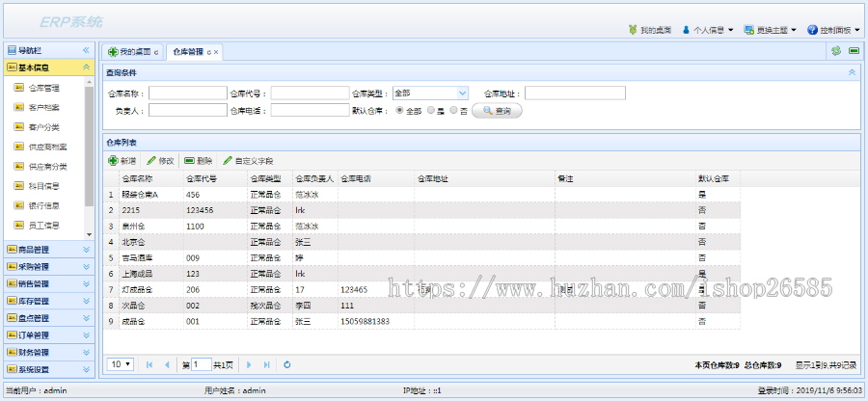Click 新增 add warehouse toolbar button

click(122, 161)
